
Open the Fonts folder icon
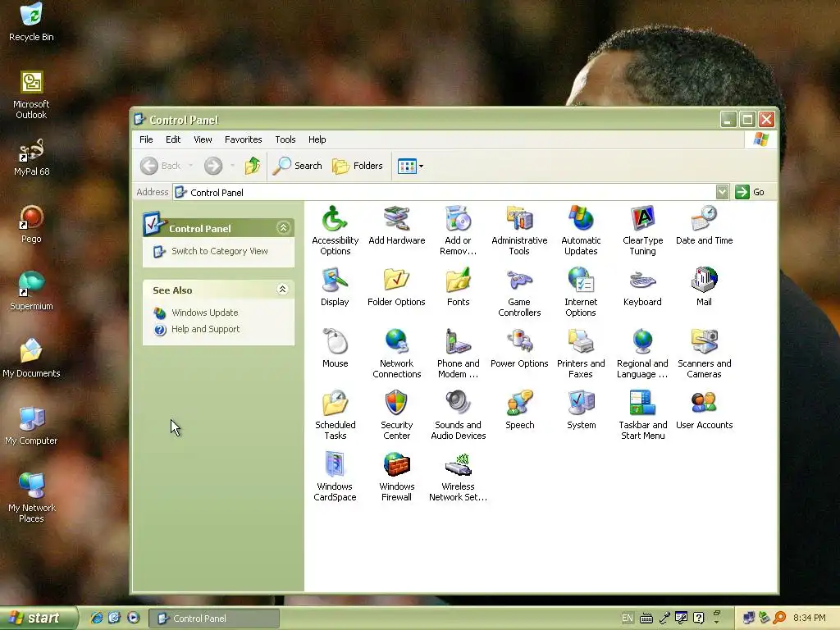click(458, 287)
